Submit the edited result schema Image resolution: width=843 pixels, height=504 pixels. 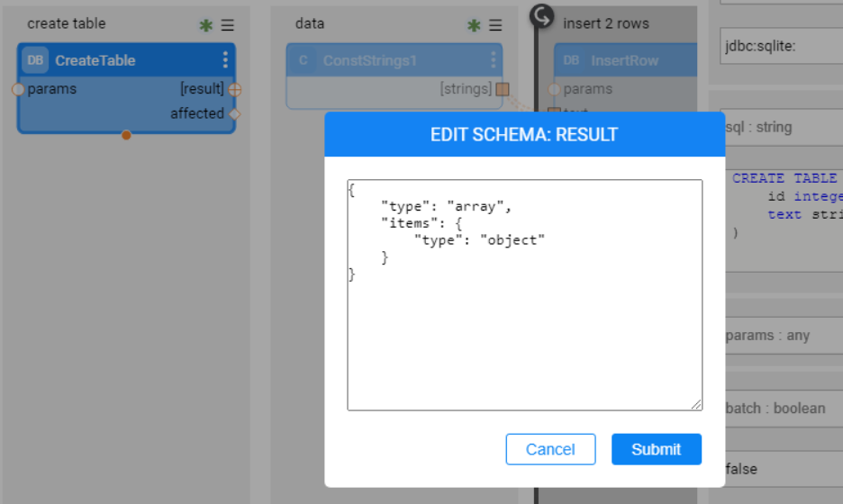(656, 449)
